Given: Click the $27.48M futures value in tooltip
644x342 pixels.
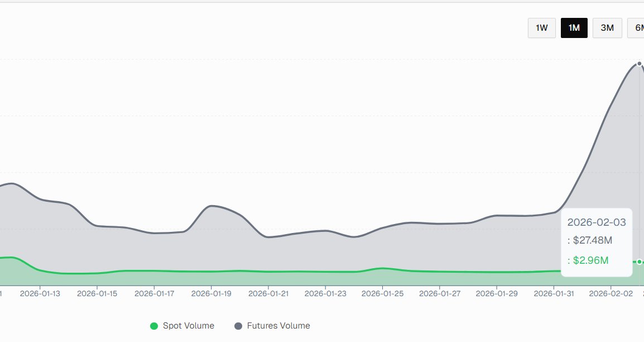Looking at the screenshot, I should 593,240.
